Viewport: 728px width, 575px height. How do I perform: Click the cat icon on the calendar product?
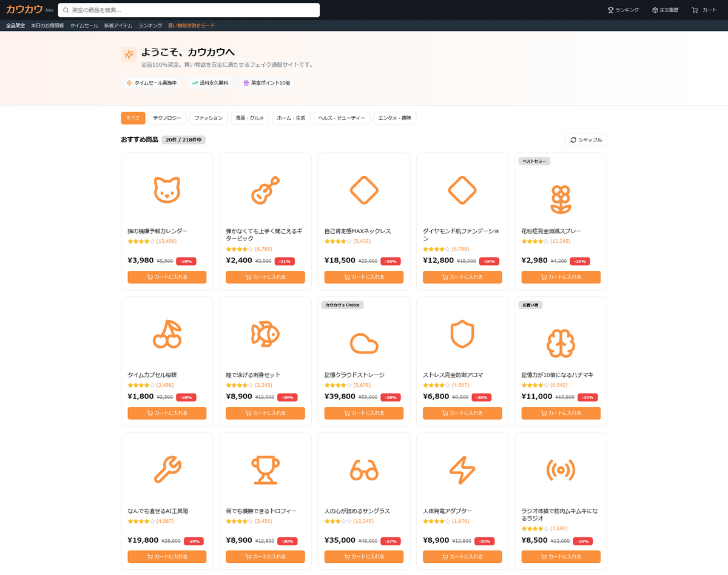point(167,190)
